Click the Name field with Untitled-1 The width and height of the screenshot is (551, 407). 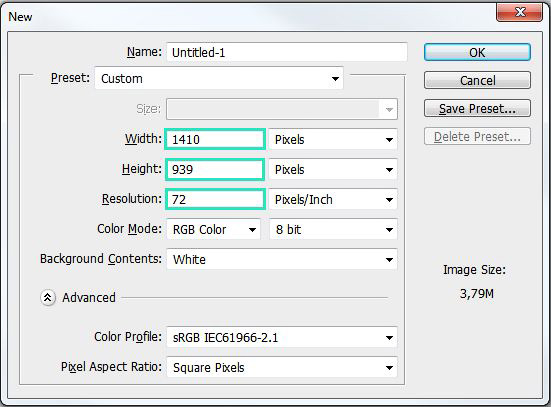287,52
